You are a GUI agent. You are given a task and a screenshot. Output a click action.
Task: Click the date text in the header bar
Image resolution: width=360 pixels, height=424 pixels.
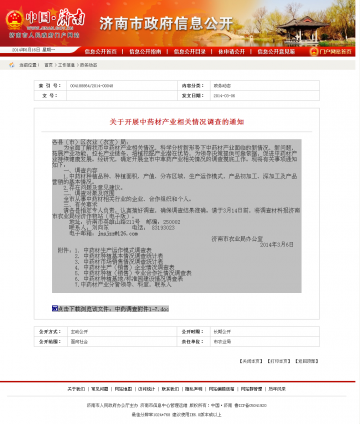point(33,50)
